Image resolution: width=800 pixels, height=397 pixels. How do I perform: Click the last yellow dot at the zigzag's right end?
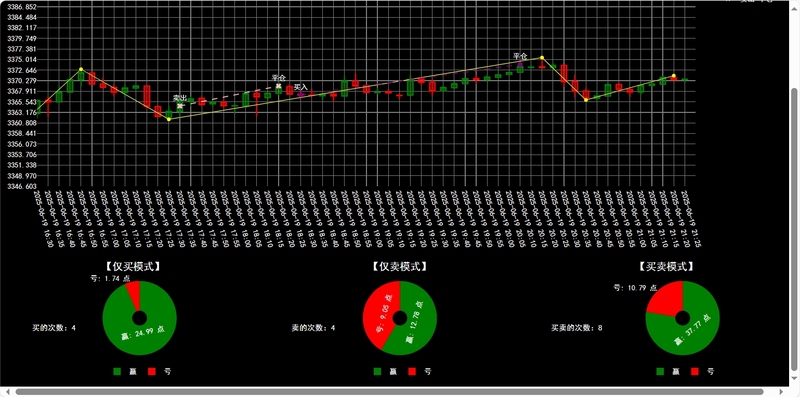click(x=673, y=76)
